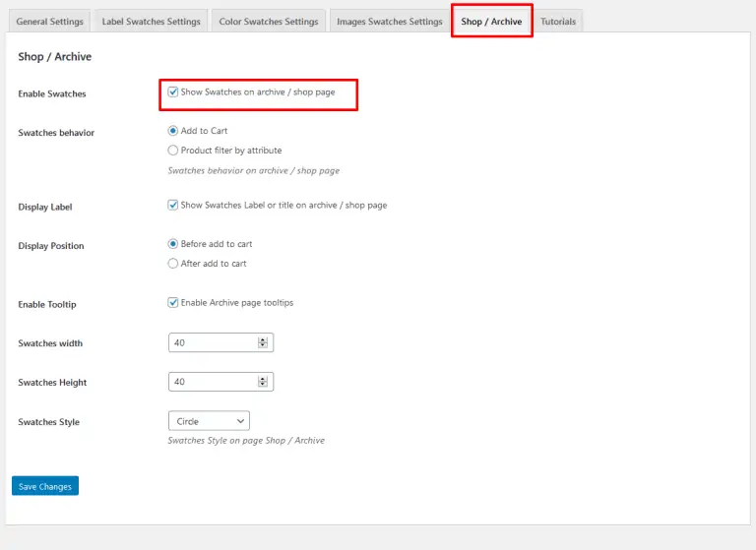Click the Shop / Archive section heading
The image size is (756, 550).
click(54, 57)
